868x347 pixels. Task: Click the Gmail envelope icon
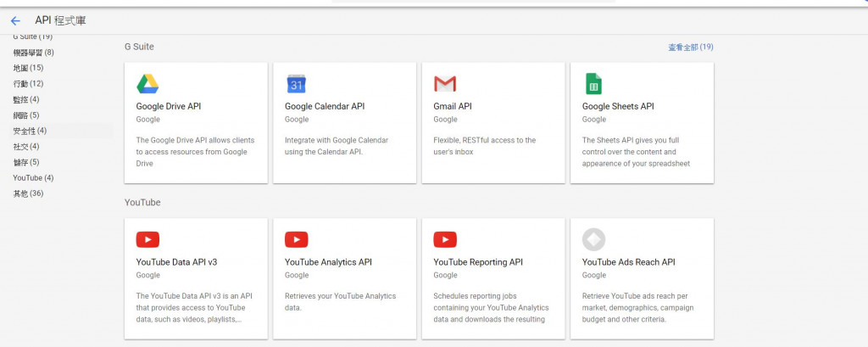(x=445, y=84)
